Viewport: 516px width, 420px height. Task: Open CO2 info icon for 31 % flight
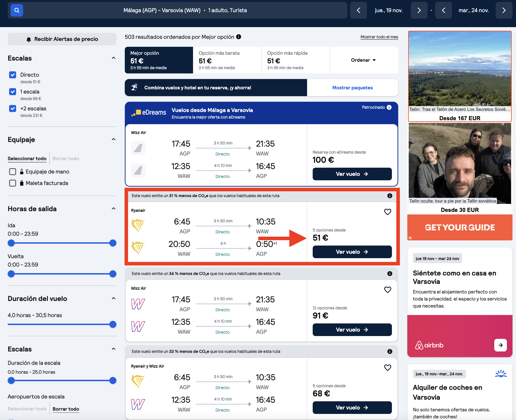point(390,196)
